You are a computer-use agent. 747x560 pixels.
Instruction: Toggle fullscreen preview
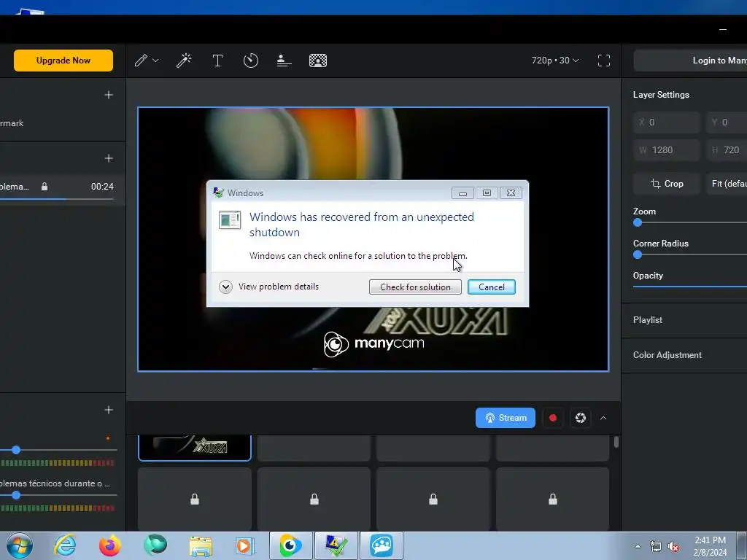603,61
